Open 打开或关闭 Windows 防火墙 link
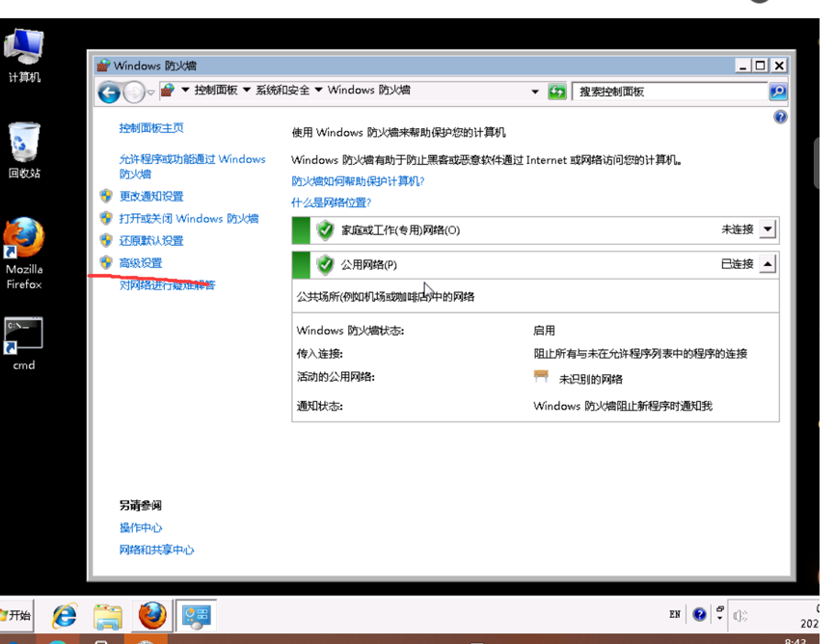The image size is (834, 644). coord(188,219)
